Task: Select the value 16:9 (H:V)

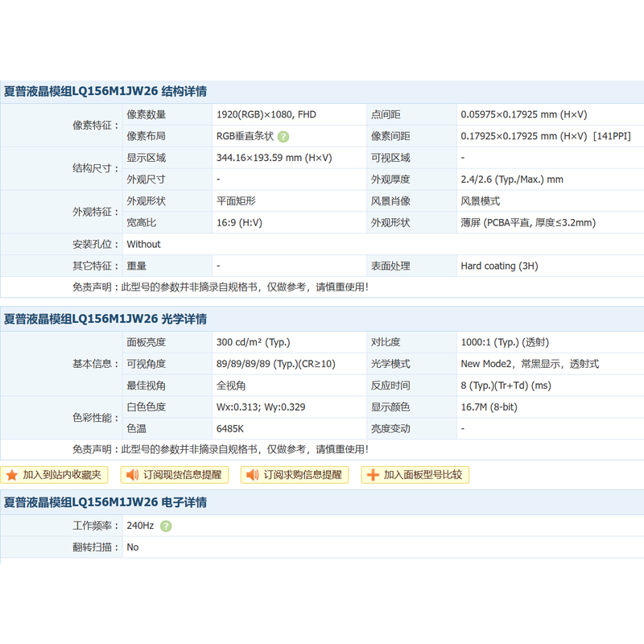Action: coord(239,223)
